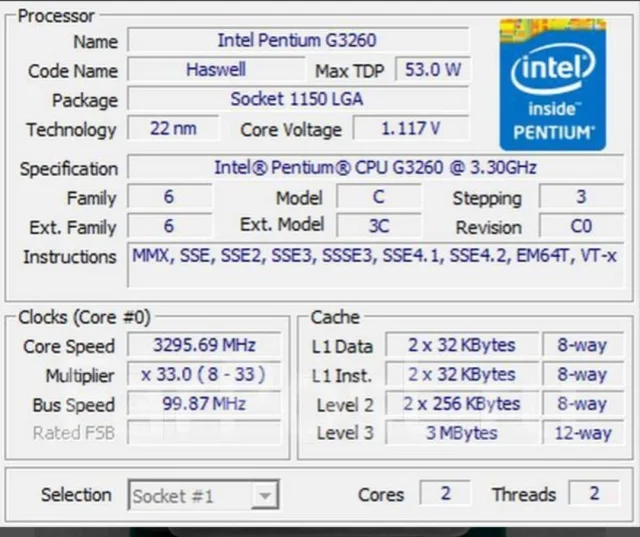Open the Socket #1 selection dropdown
This screenshot has width=640, height=537.
tap(203, 495)
